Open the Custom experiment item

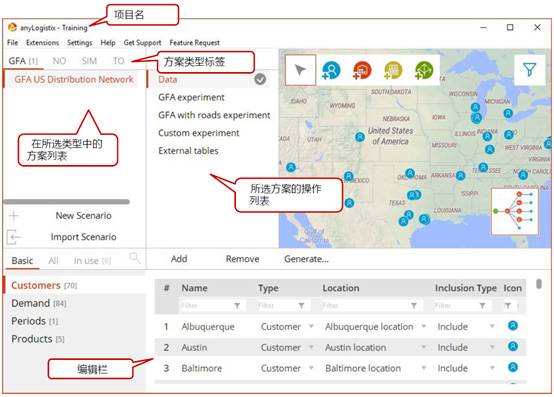click(199, 133)
